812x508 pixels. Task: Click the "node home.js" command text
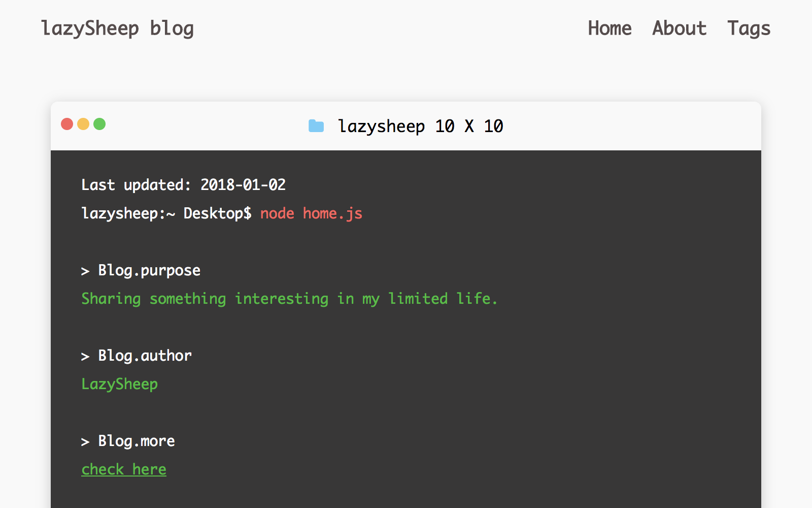coord(311,213)
